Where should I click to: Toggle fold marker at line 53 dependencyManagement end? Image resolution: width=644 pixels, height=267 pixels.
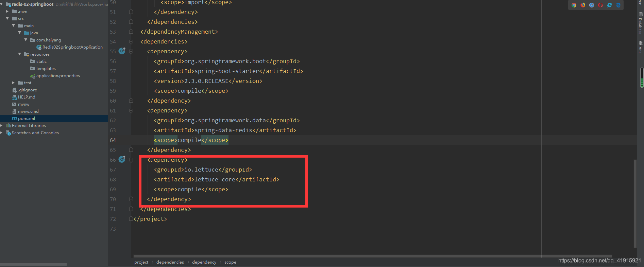point(131,32)
